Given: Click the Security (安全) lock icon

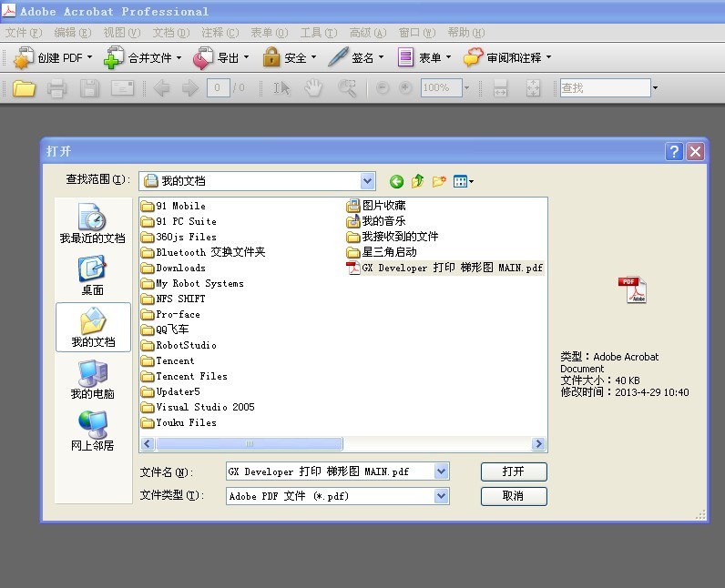Looking at the screenshot, I should (x=271, y=58).
